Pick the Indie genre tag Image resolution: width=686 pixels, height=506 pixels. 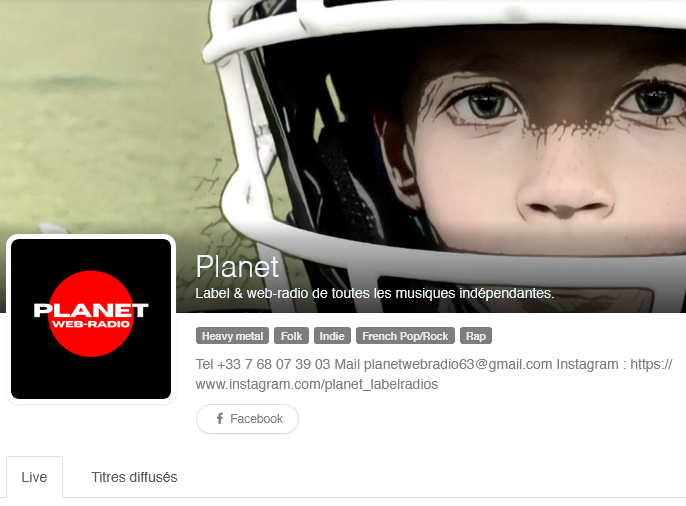(332, 336)
